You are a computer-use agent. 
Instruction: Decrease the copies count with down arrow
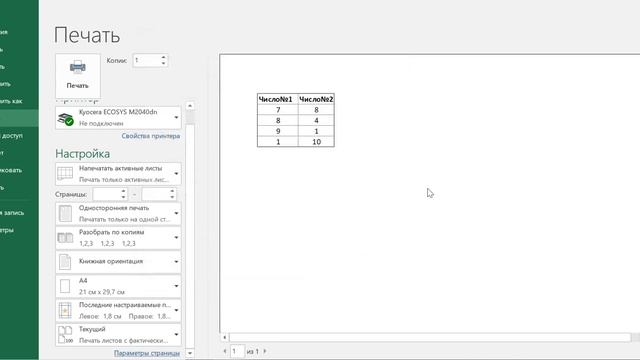164,64
